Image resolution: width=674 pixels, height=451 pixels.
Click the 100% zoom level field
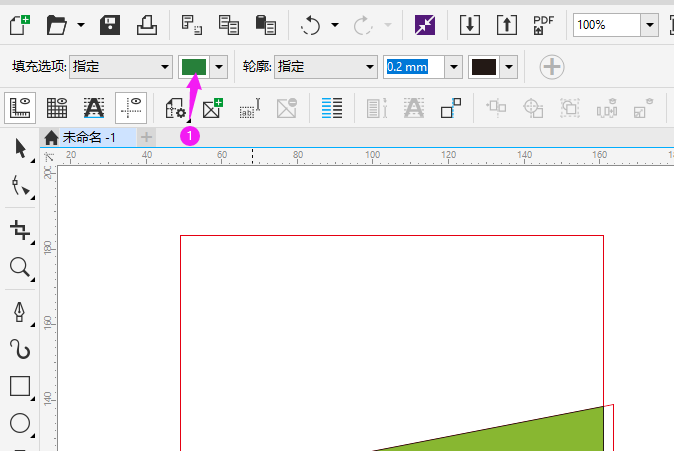[607, 25]
